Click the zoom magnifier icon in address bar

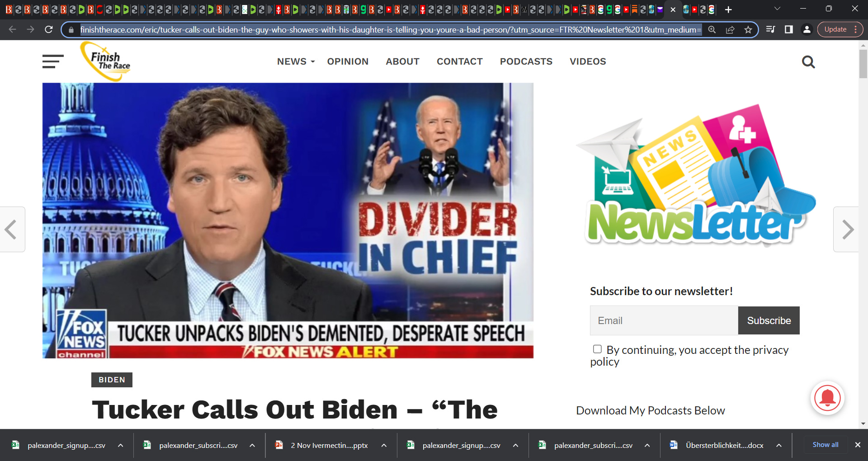(712, 30)
